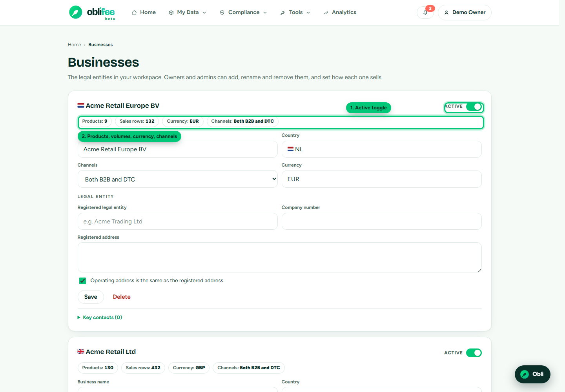This screenshot has width=565, height=392.
Task: Click the Products: 130 chip
Action: [x=98, y=368]
